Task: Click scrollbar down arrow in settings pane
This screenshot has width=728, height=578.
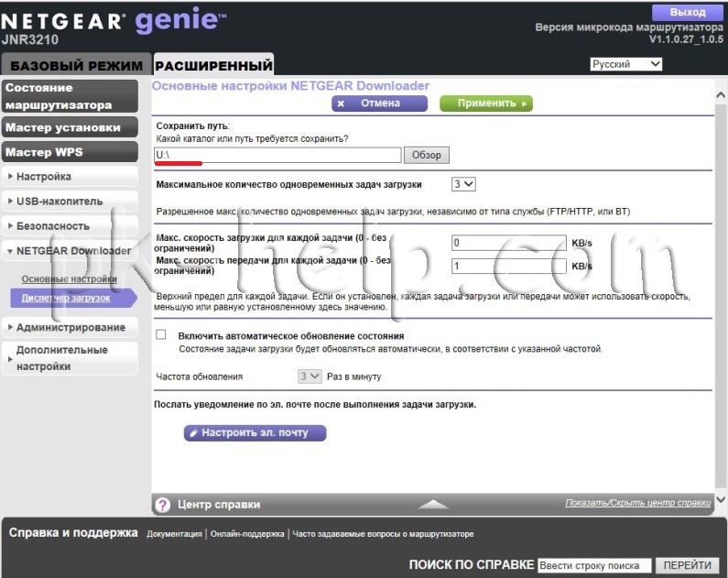Action: pos(721,499)
